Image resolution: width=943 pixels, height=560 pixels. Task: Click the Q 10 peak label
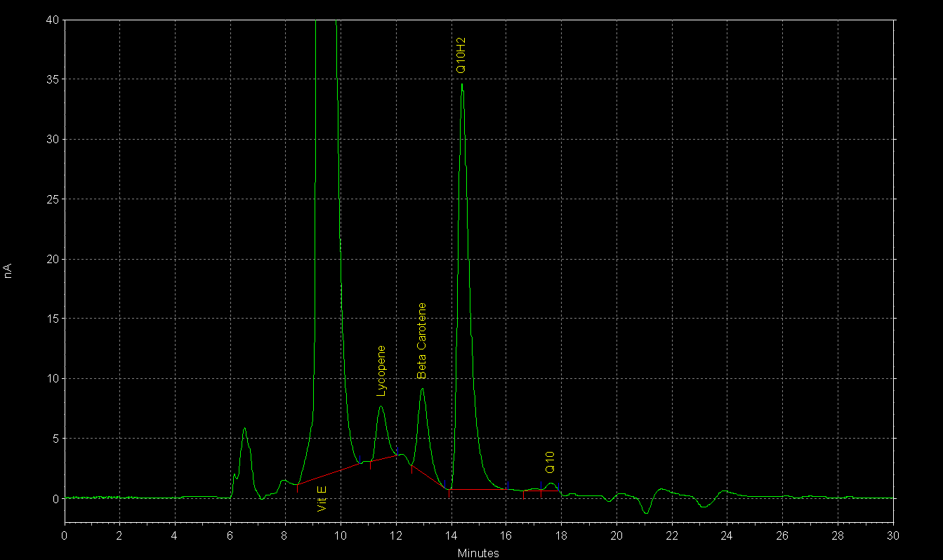pyautogui.click(x=550, y=461)
